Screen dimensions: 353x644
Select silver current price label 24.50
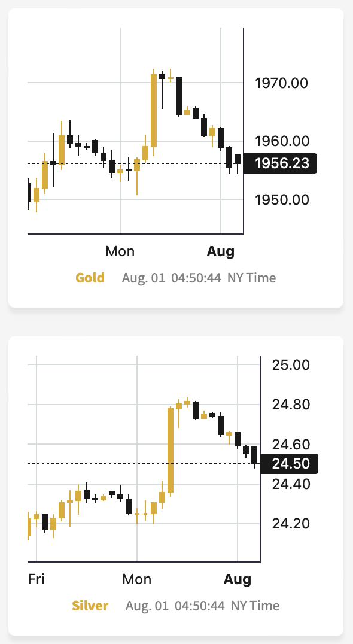coord(289,464)
